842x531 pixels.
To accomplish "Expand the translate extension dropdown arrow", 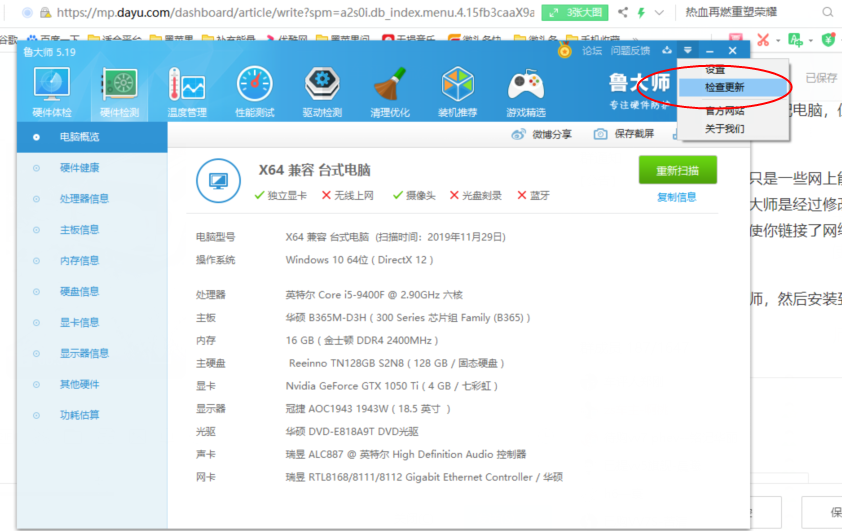I will coord(810,40).
